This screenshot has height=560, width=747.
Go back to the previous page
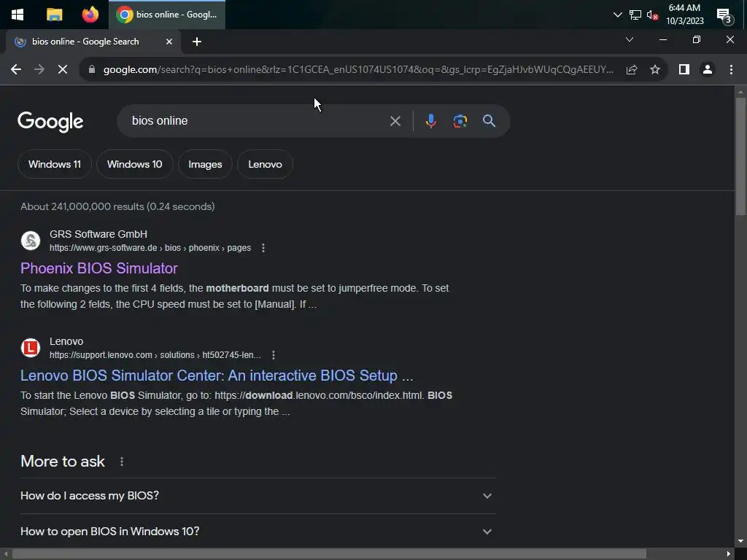[x=16, y=69]
